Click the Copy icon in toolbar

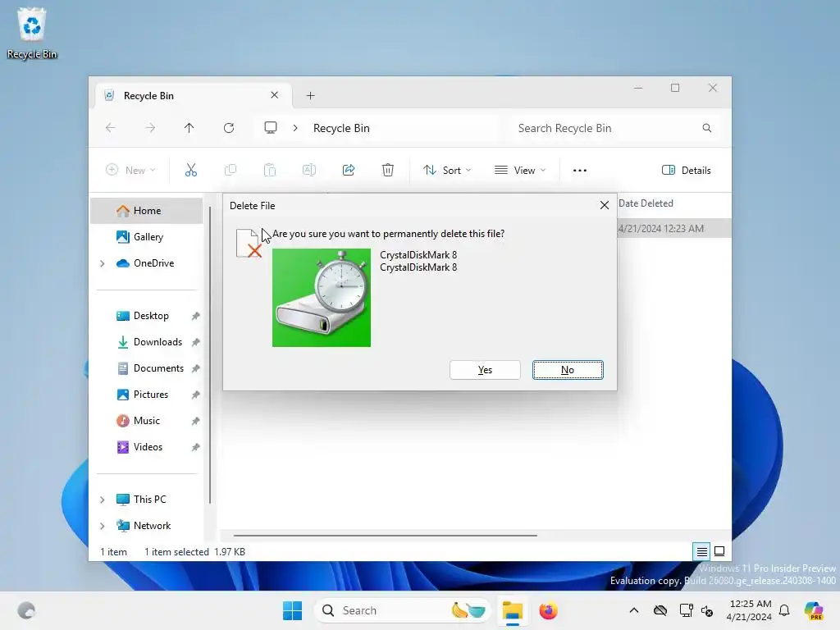[x=231, y=171]
